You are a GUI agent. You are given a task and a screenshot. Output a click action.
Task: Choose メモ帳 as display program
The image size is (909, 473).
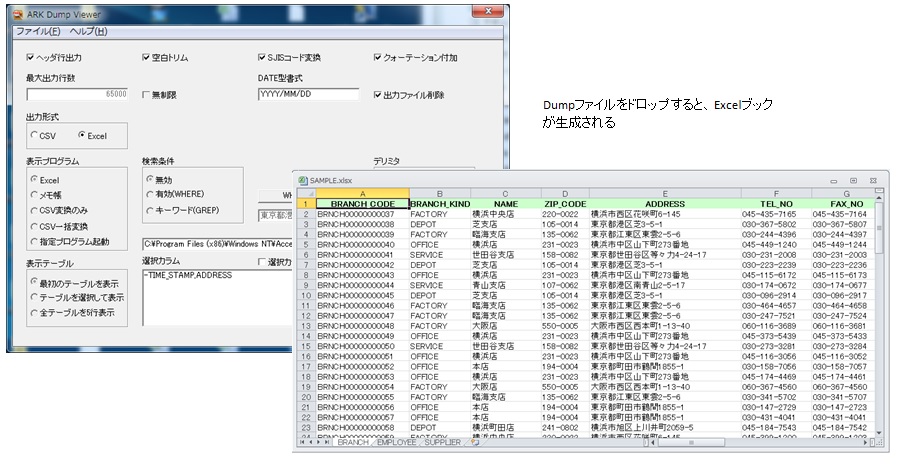click(x=35, y=195)
